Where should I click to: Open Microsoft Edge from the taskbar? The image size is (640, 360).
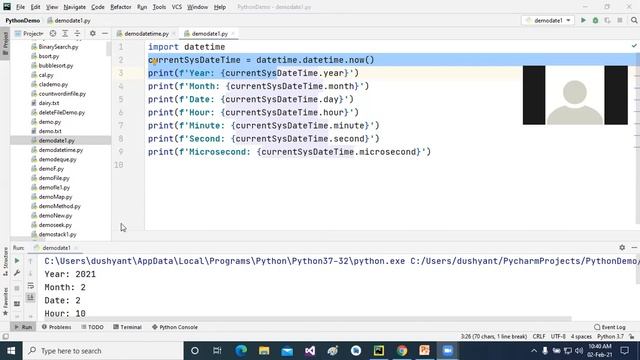[241, 351]
